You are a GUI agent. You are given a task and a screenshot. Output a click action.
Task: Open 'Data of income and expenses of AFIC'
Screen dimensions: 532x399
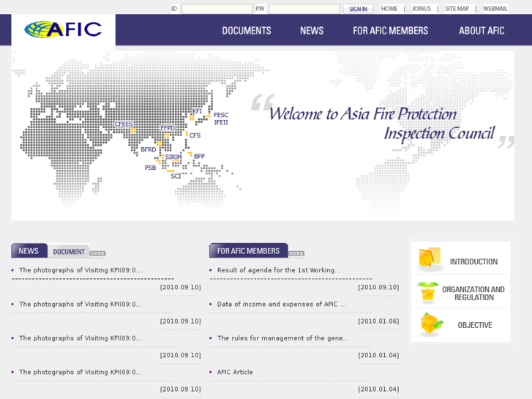coord(282,305)
